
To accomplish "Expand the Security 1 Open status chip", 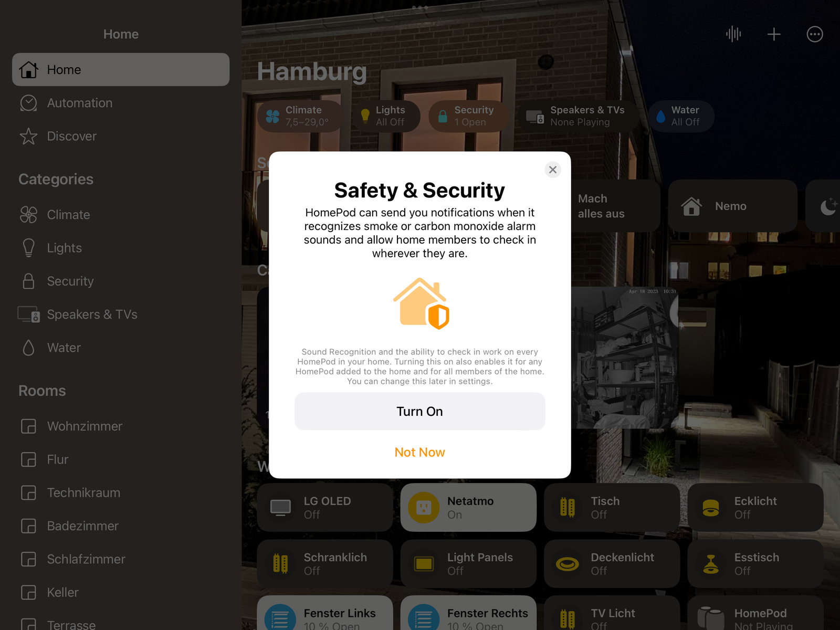I will 468,116.
